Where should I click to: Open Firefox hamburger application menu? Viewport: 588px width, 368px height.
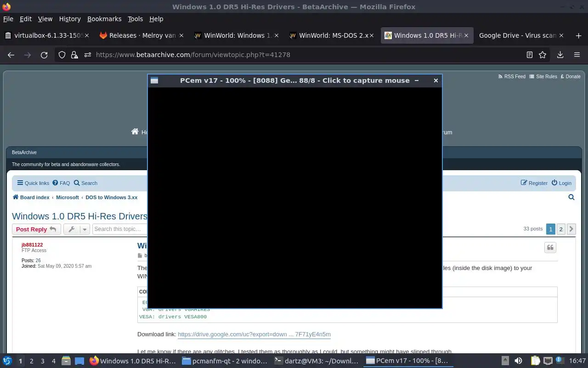pos(577,55)
